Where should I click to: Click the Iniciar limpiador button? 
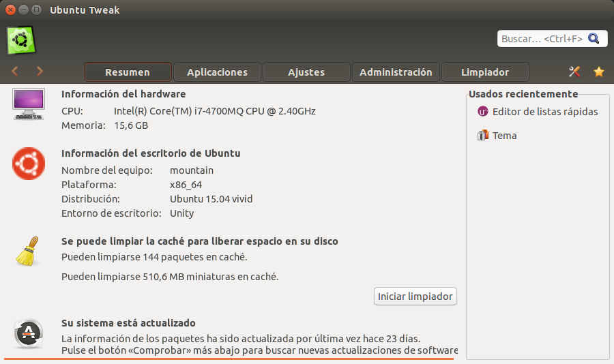coord(415,297)
